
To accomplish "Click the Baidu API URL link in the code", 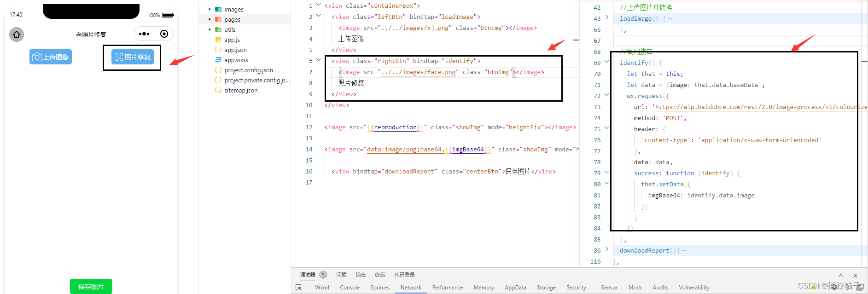I will pyautogui.click(x=760, y=107).
